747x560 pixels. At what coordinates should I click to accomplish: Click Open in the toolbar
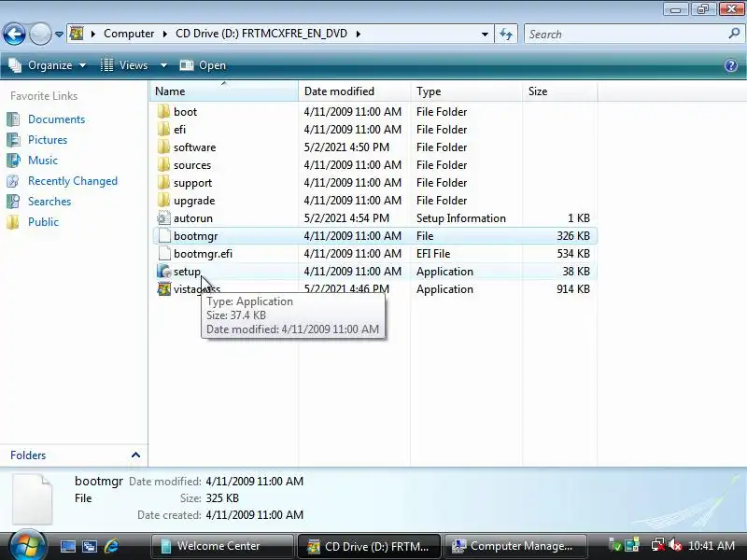203,65
